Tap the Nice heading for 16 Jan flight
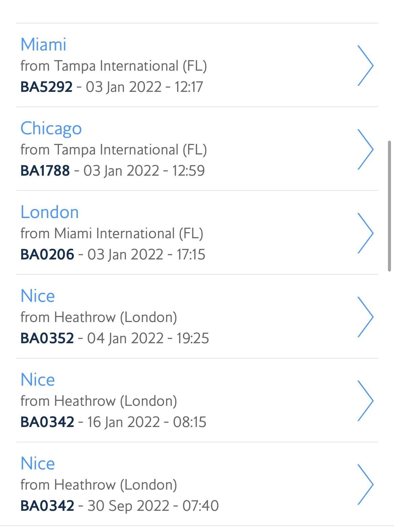This screenshot has width=394, height=532. (38, 380)
